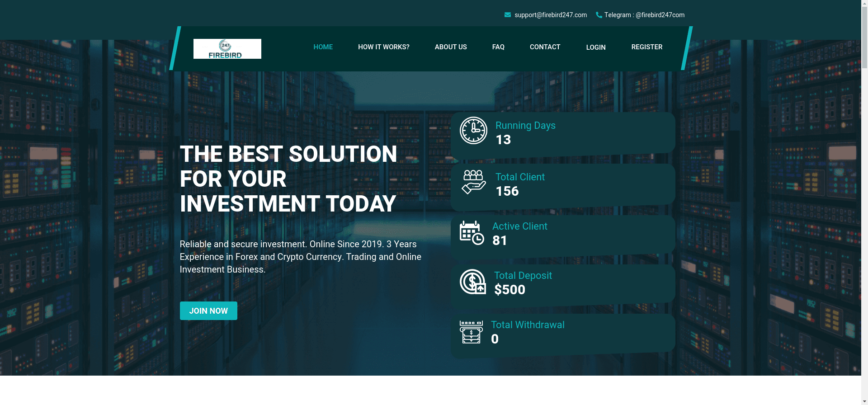This screenshot has height=405, width=868.
Task: Click the Total Deposit dollar icon
Action: tap(473, 282)
